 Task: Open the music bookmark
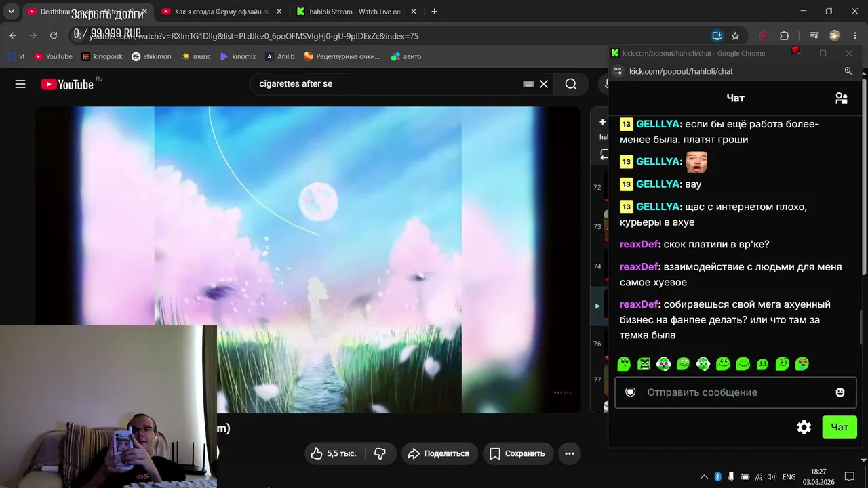196,56
